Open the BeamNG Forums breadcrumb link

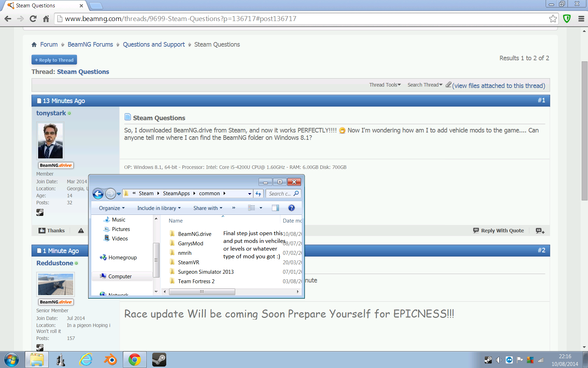coord(90,45)
